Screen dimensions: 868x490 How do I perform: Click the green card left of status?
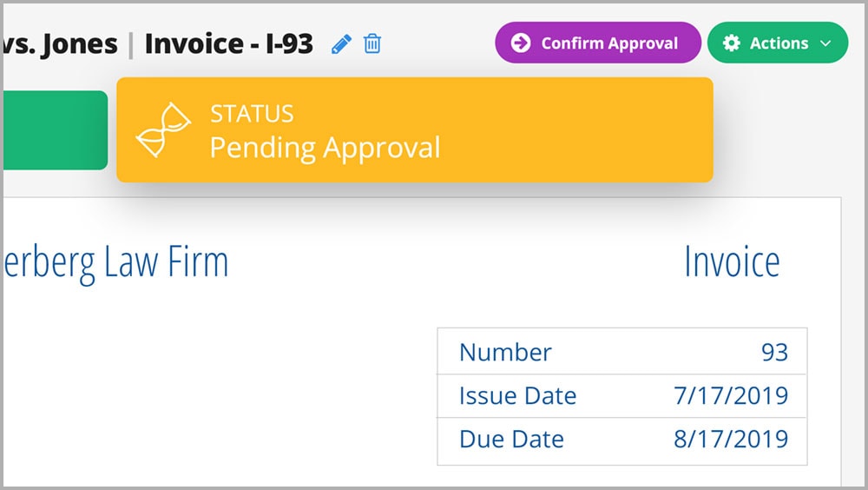click(x=55, y=130)
